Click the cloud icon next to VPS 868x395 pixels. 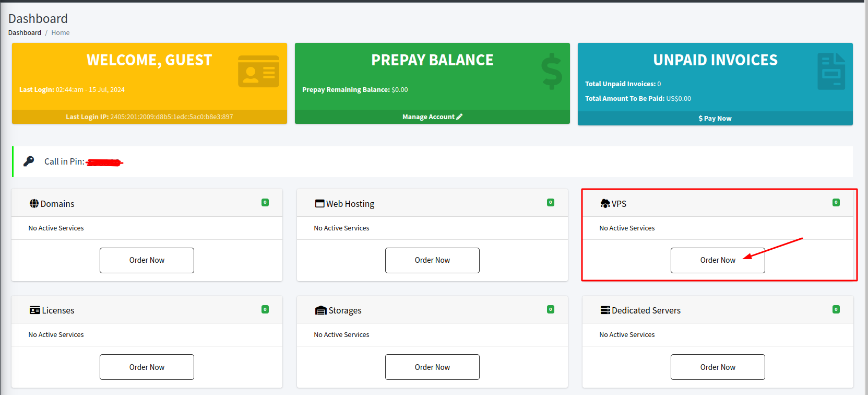(x=605, y=203)
